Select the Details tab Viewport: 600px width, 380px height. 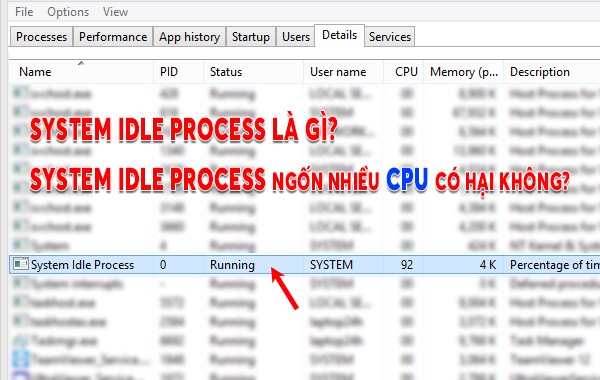[339, 35]
